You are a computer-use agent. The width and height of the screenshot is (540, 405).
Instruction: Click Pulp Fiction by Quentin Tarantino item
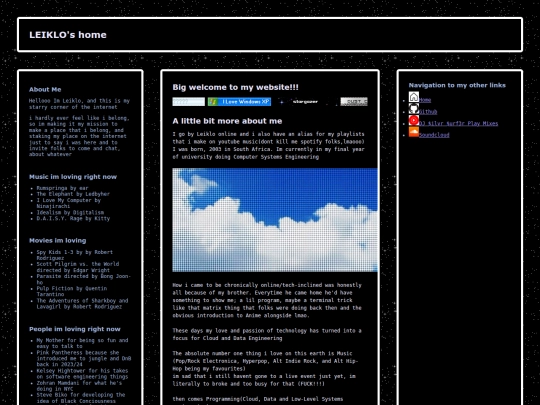(x=72, y=291)
